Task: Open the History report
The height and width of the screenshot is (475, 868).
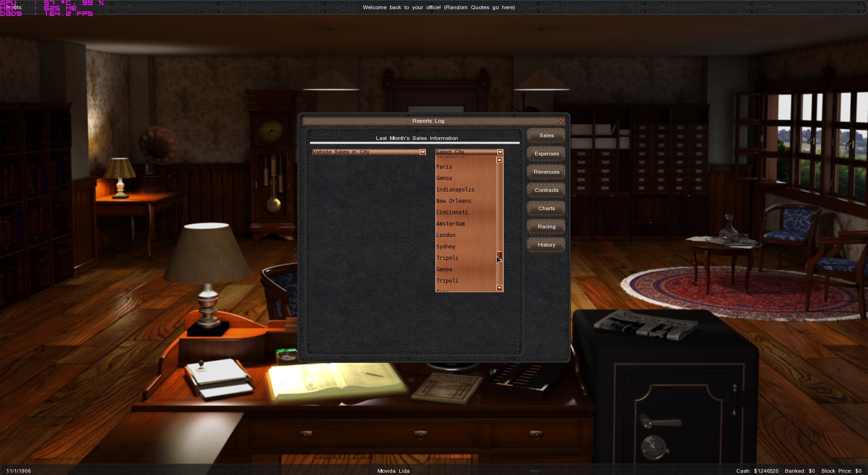Action: [x=546, y=245]
